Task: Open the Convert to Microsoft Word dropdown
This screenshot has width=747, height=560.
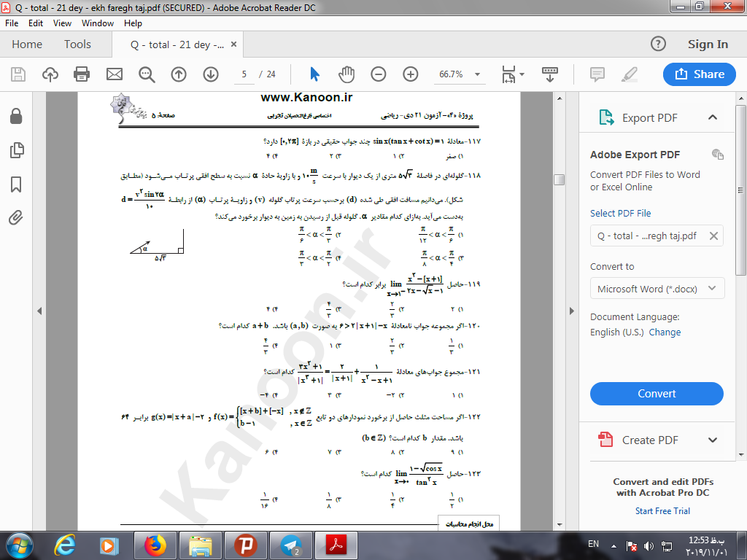Action: coord(657,289)
